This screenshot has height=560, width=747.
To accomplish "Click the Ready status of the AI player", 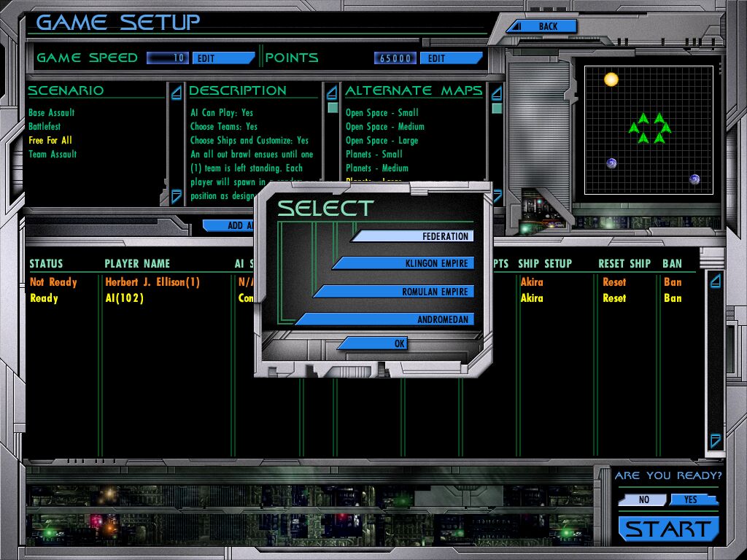I will [44, 298].
